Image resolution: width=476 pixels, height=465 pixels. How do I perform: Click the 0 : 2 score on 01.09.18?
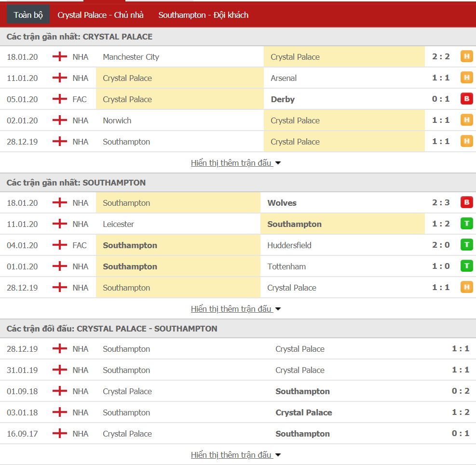pos(461,391)
